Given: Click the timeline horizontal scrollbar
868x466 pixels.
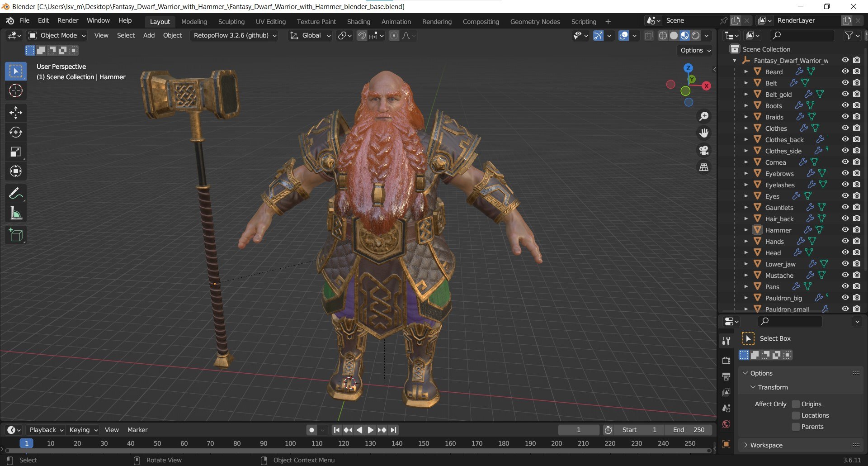Looking at the screenshot, I should tap(358, 451).
